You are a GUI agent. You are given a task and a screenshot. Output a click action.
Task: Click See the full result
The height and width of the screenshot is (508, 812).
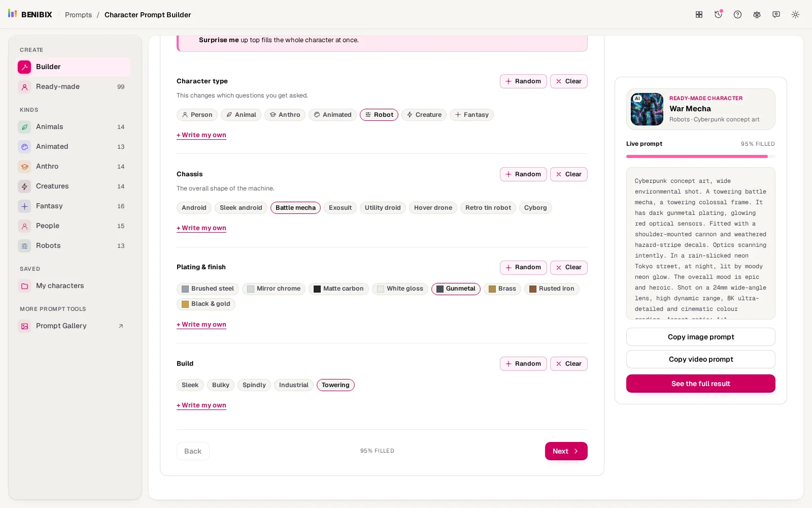click(701, 384)
